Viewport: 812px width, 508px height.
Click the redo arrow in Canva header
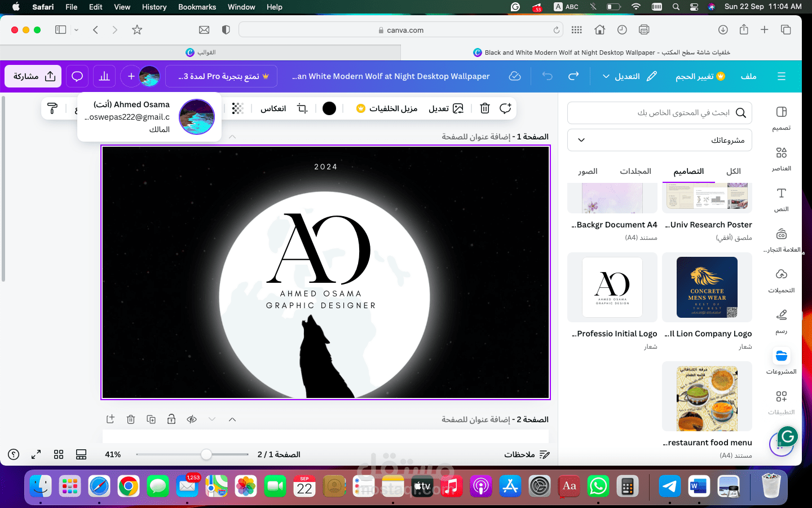tap(573, 76)
